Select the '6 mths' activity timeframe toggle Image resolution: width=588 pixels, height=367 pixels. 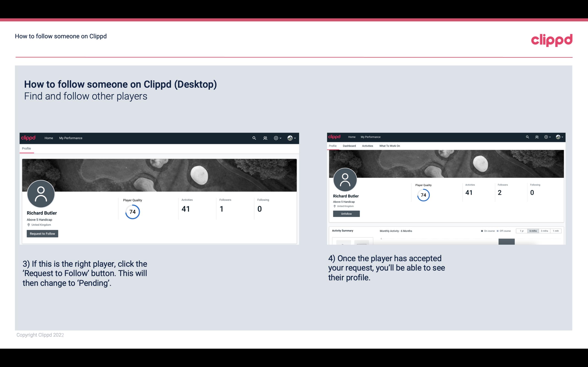coord(534,231)
